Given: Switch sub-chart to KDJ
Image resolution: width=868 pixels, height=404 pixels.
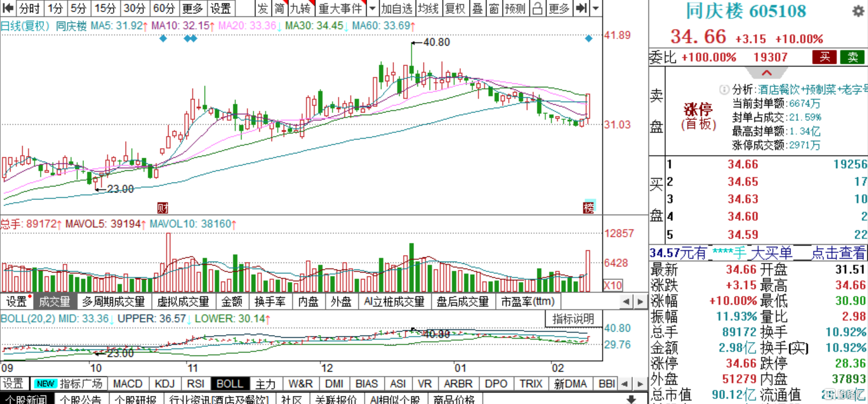Looking at the screenshot, I should [x=165, y=384].
